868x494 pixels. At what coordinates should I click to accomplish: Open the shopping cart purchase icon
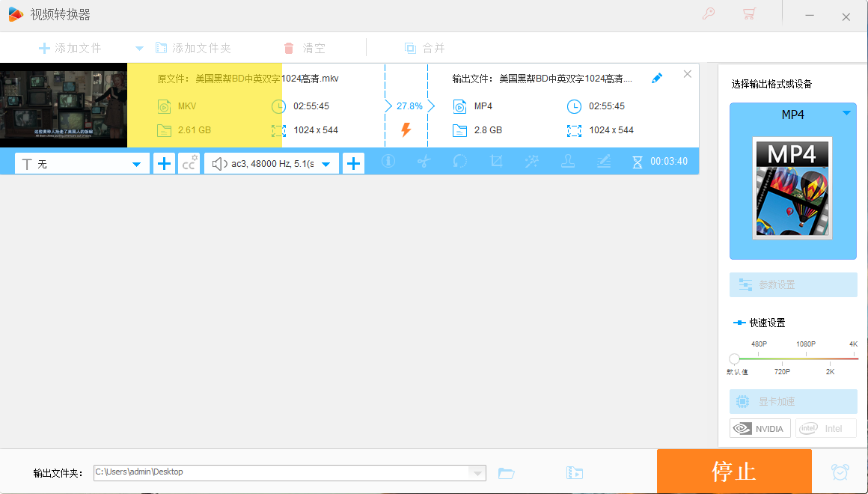click(749, 13)
